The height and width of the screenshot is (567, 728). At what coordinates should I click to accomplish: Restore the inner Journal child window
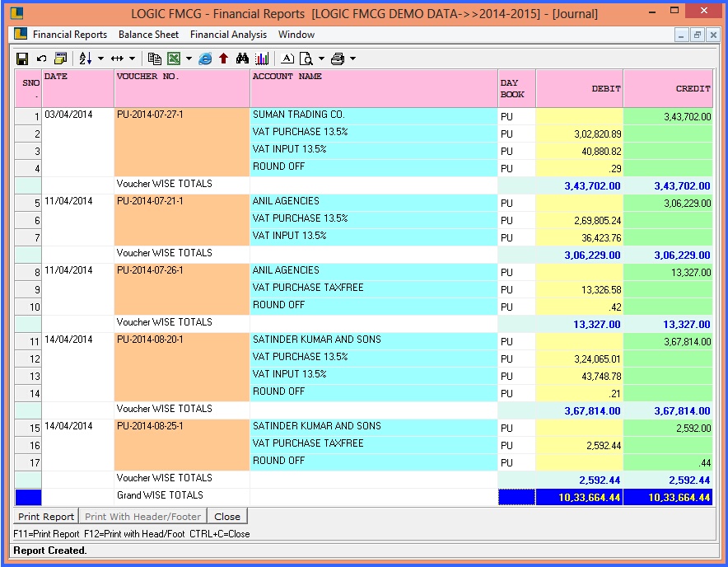(697, 35)
